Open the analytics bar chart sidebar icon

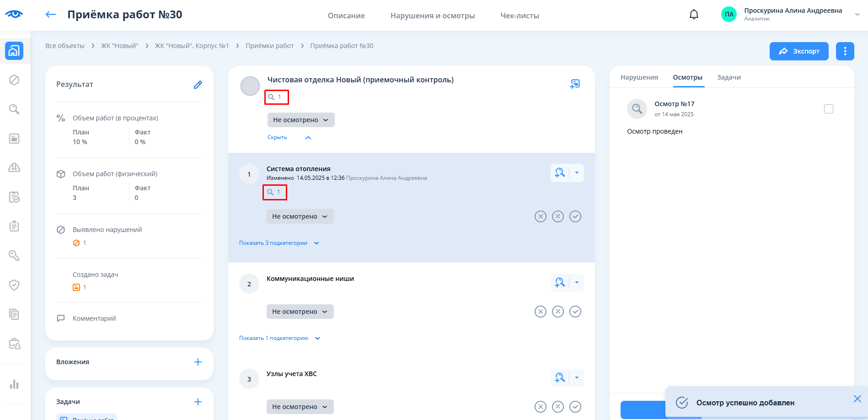(x=14, y=384)
